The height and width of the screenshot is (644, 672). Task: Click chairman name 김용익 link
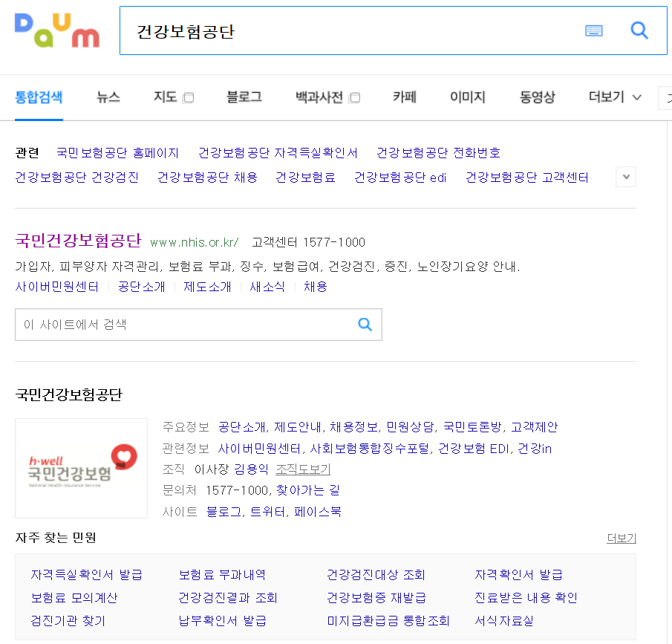click(252, 469)
